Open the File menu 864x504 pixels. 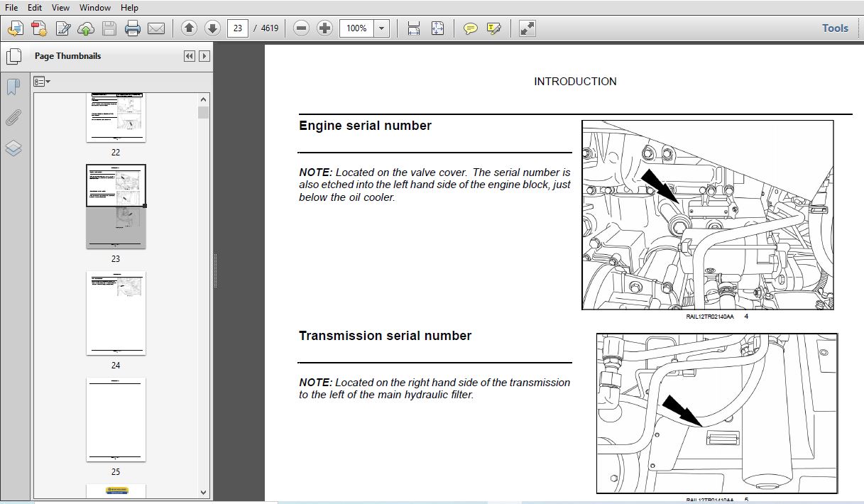pyautogui.click(x=11, y=7)
